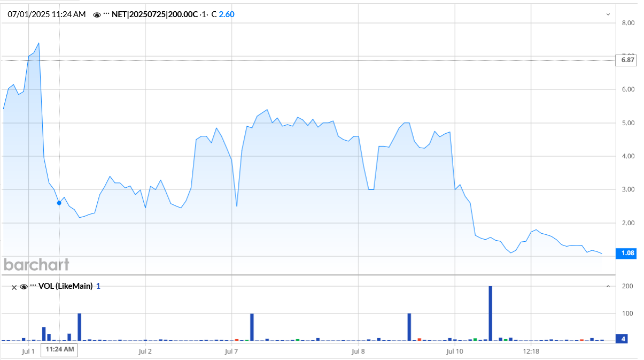Select the blue data point on the price line
644x360 pixels.
coord(59,203)
